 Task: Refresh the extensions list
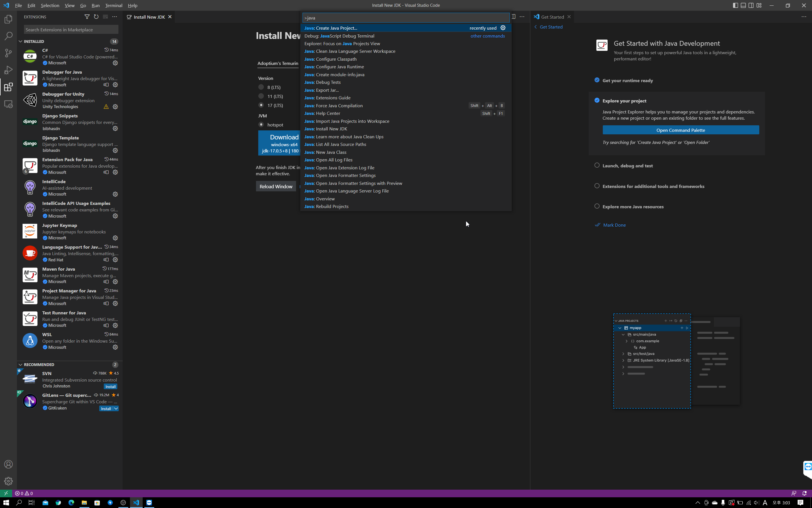pos(96,17)
